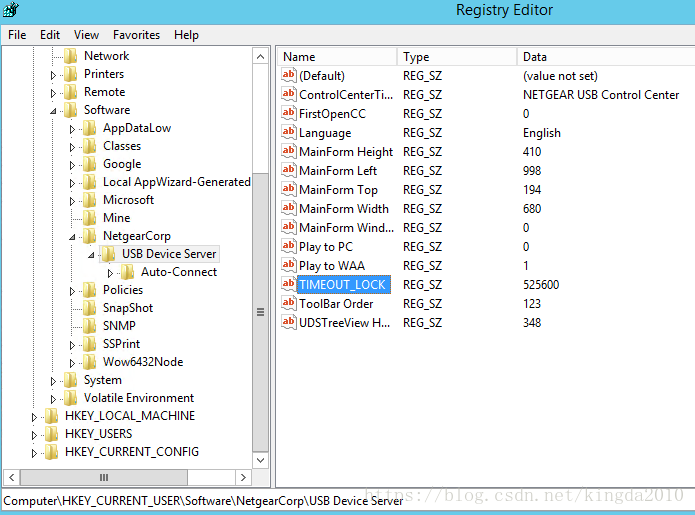Collapse the Software key
The height and width of the screenshot is (515, 695).
[53, 111]
